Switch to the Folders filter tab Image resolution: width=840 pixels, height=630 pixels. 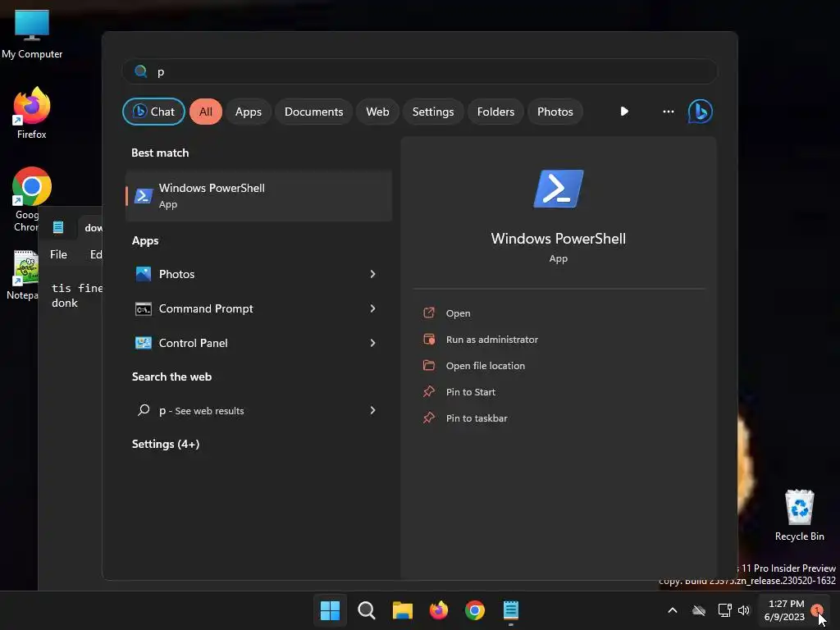(x=495, y=112)
